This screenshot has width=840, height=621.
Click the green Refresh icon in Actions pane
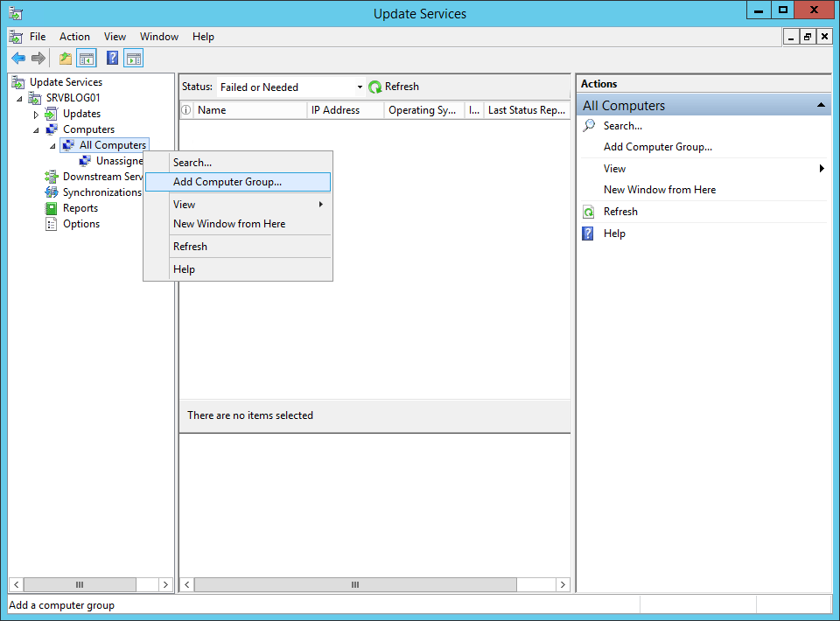tap(588, 211)
